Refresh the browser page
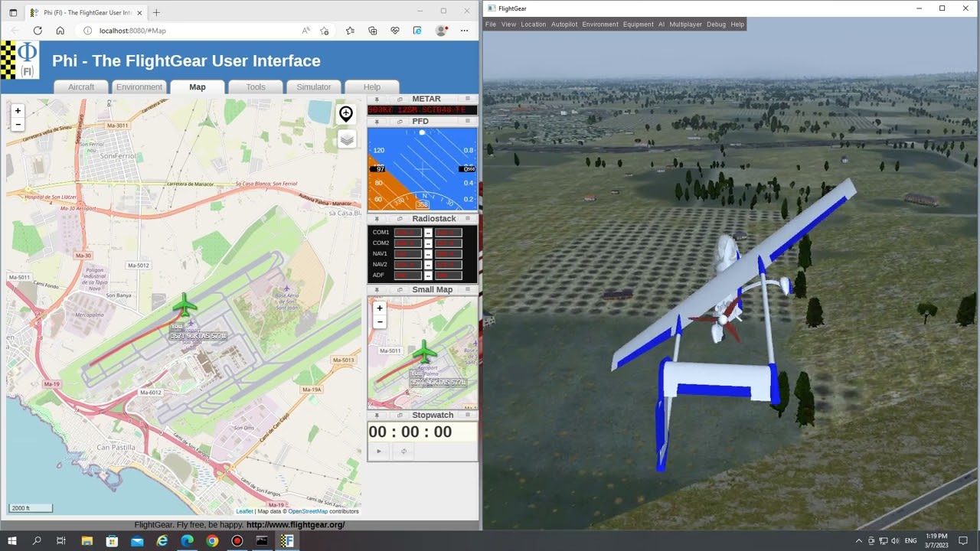Image resolution: width=980 pixels, height=551 pixels. [x=38, y=31]
